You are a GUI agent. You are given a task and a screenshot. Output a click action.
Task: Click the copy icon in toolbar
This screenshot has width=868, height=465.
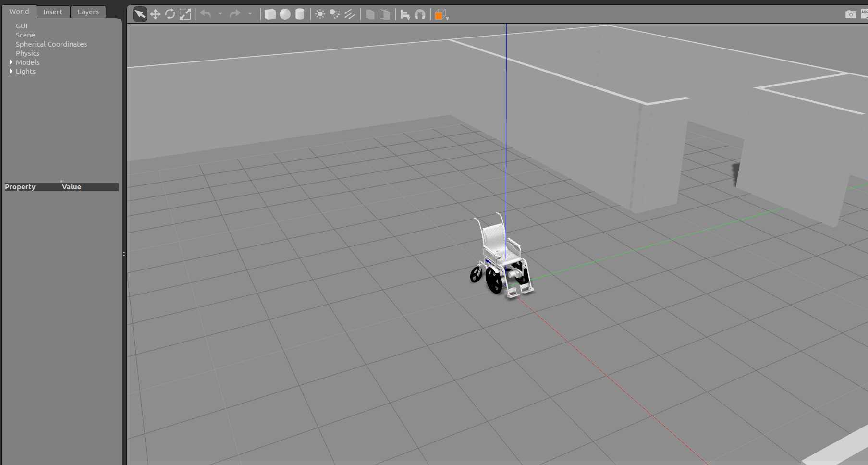tap(370, 14)
